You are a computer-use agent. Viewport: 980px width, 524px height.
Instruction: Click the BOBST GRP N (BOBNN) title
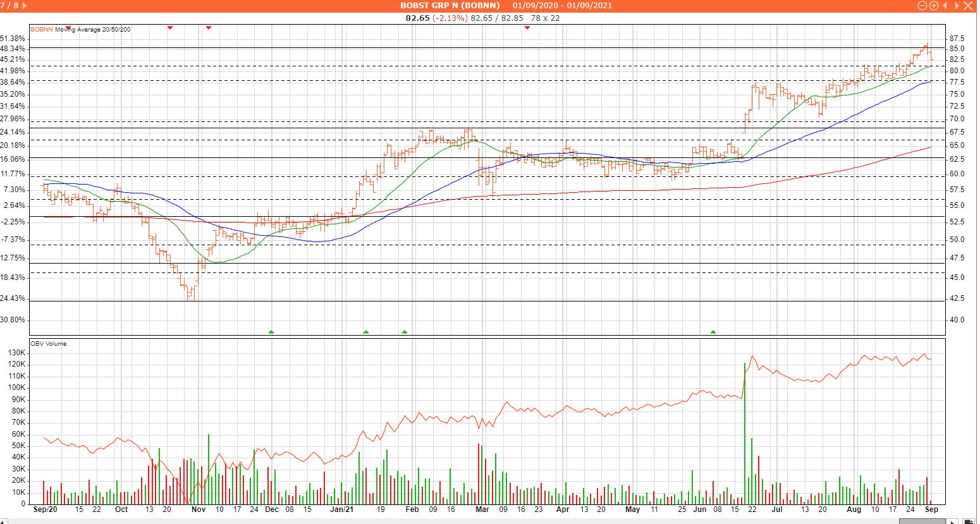tap(450, 6)
